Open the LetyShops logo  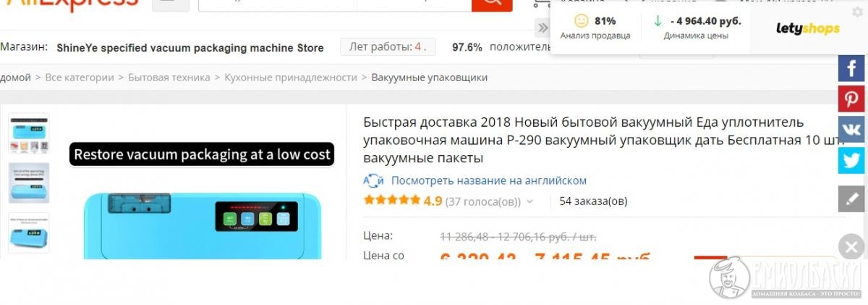tap(808, 28)
